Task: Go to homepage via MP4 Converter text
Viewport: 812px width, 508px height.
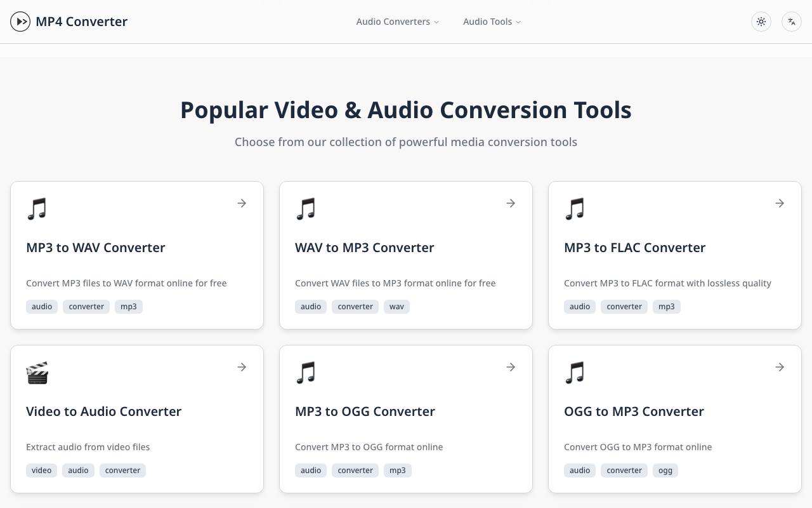Action: [82, 22]
